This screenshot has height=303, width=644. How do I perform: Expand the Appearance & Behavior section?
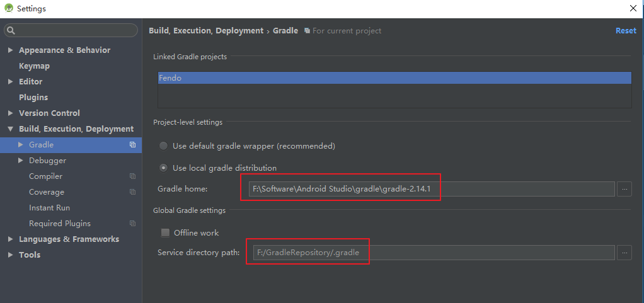11,50
